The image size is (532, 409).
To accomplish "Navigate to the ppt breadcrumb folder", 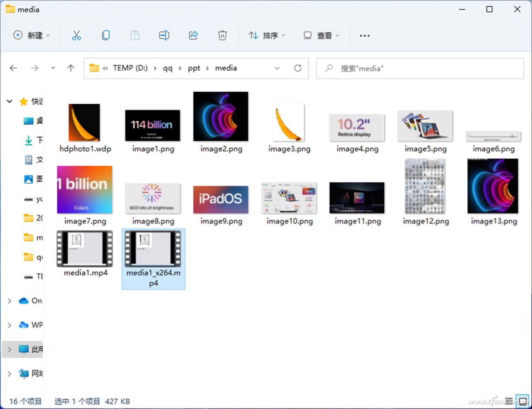I will coord(194,68).
